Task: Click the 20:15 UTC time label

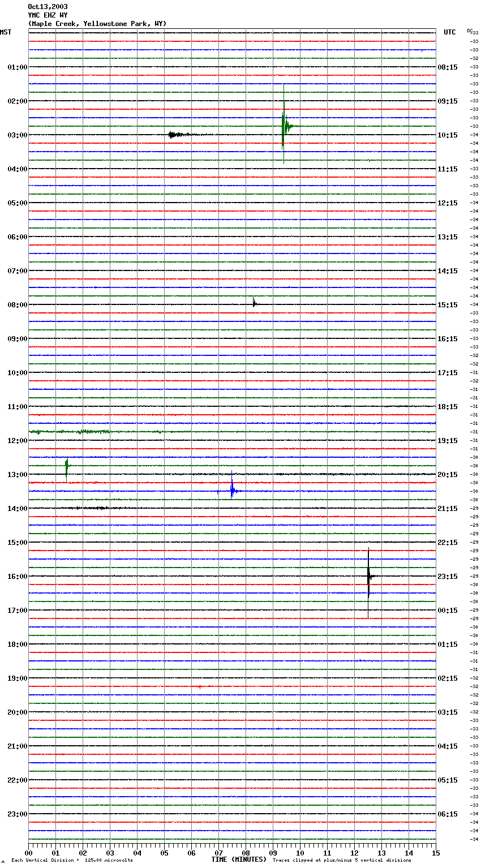Action: [448, 475]
